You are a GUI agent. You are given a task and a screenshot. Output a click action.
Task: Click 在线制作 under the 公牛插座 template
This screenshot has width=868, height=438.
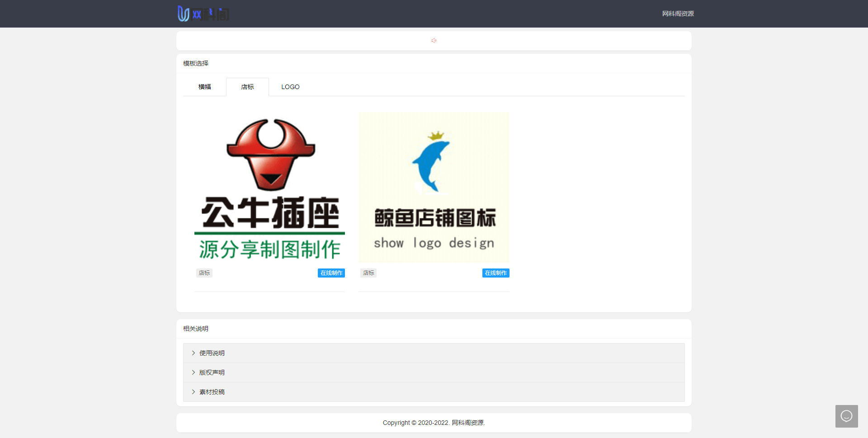(x=331, y=273)
